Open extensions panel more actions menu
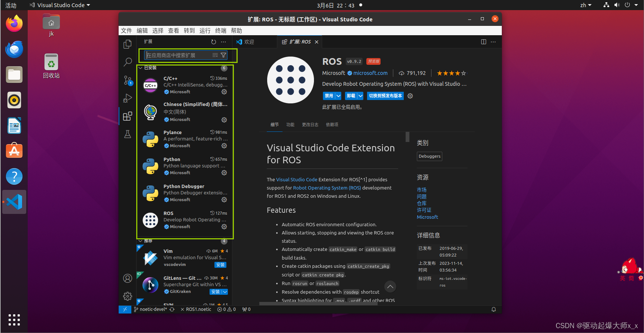Image resolution: width=644 pixels, height=333 pixels. coord(223,42)
